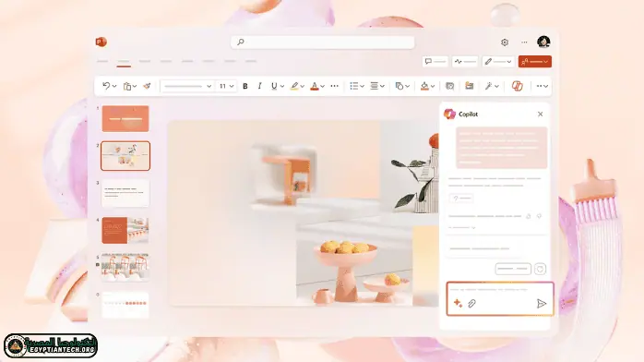Click the text highlight color pen
This screenshot has height=362, width=644.
tap(294, 86)
